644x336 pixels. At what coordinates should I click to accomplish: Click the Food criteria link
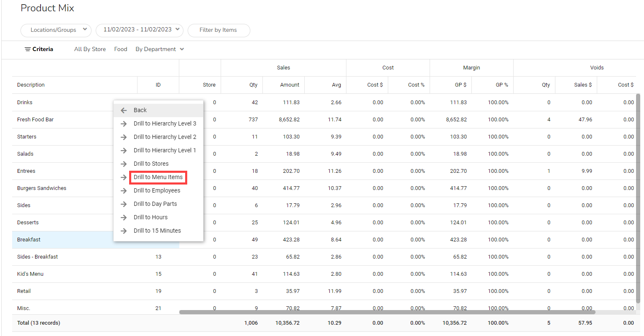120,49
